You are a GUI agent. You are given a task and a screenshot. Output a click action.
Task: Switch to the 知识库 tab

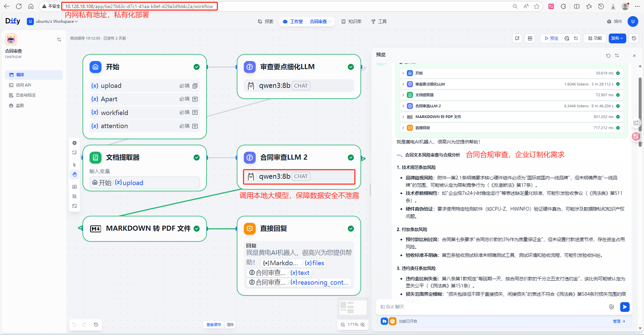pos(351,21)
